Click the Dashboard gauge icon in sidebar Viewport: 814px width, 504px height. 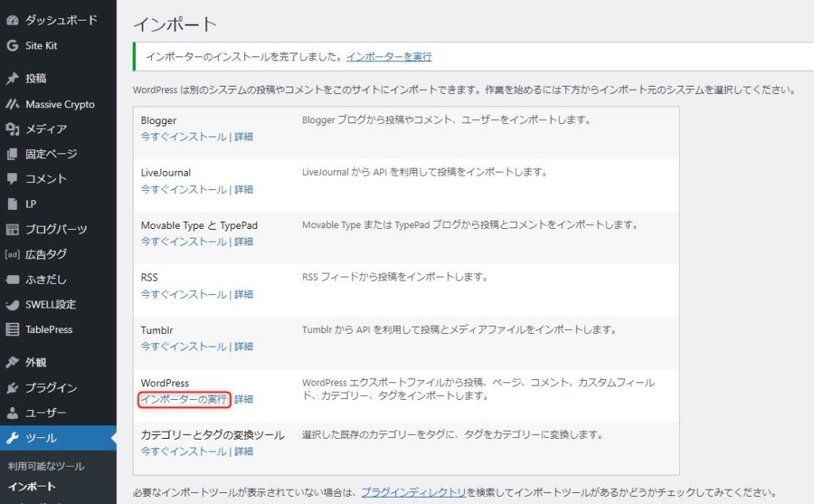(12, 20)
